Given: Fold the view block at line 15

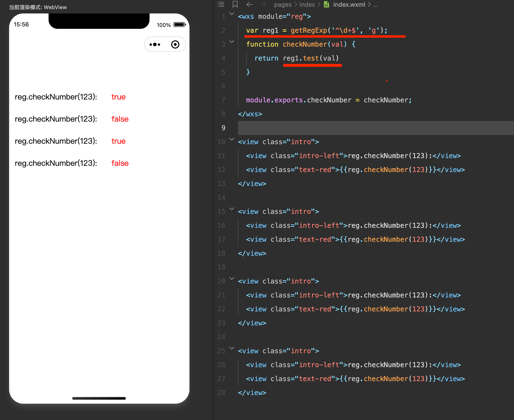Looking at the screenshot, I should [x=232, y=209].
